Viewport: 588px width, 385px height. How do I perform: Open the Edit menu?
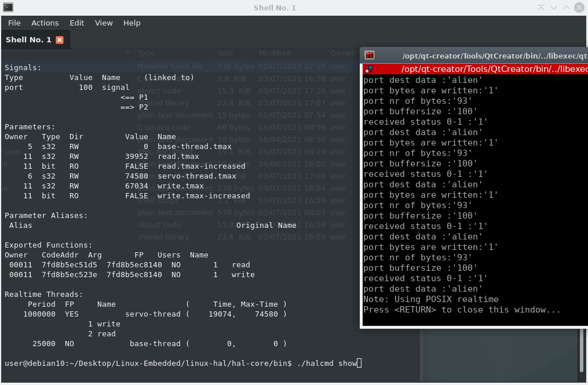[x=76, y=23]
